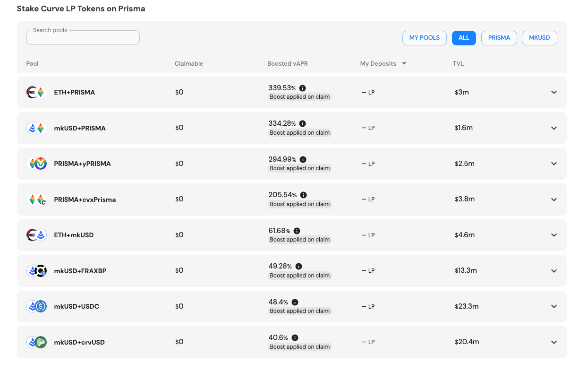Show info for 205.54% boosted vAPR
588x372 pixels.
coord(304,195)
